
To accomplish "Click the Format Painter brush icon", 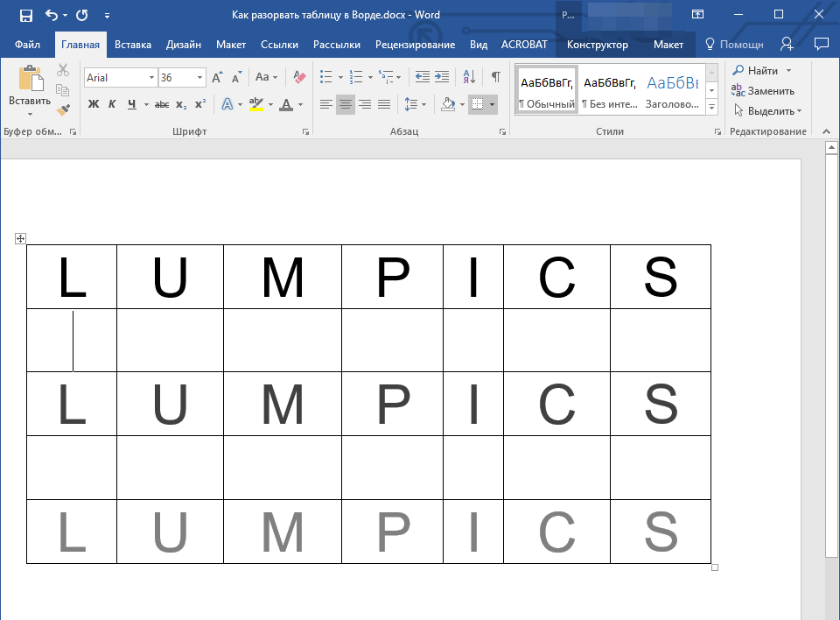I will tap(63, 110).
